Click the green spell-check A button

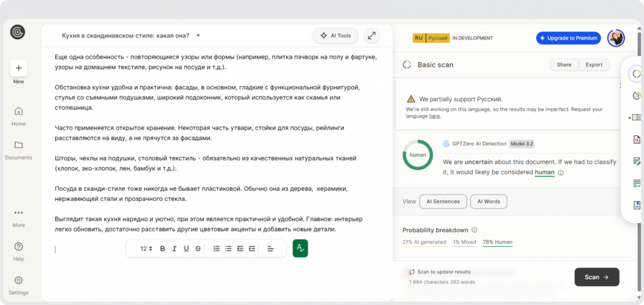(x=300, y=248)
